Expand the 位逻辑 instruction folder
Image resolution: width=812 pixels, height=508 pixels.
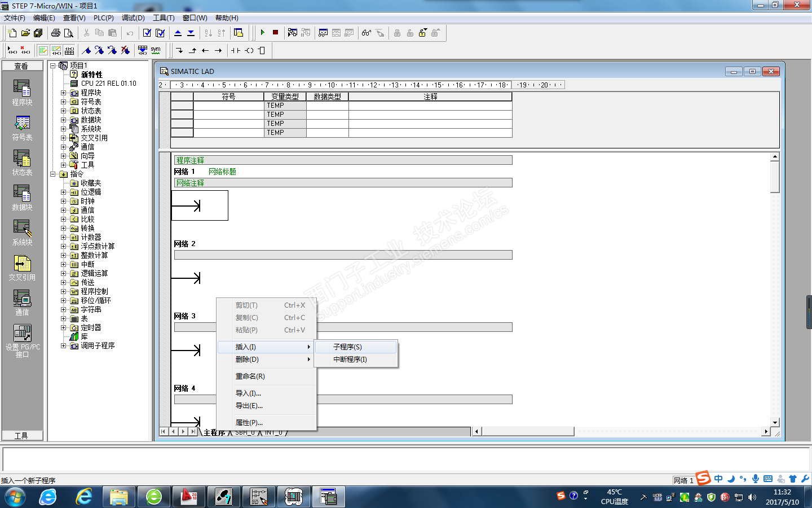point(64,192)
